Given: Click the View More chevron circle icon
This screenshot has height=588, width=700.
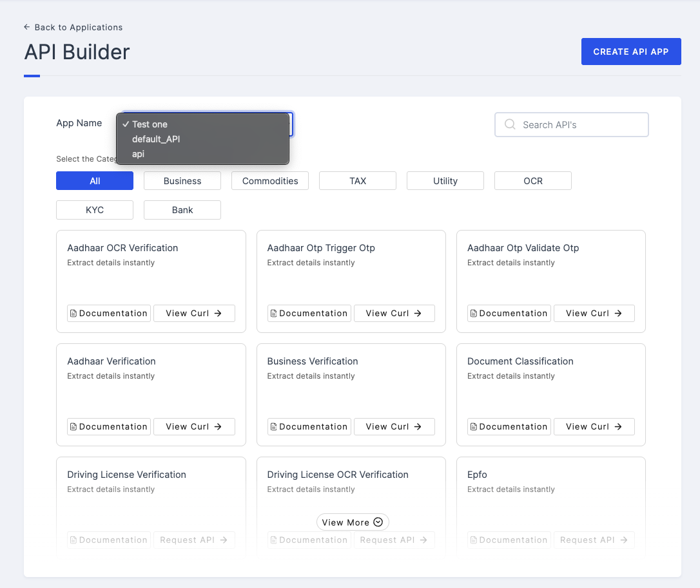Looking at the screenshot, I should pos(378,522).
